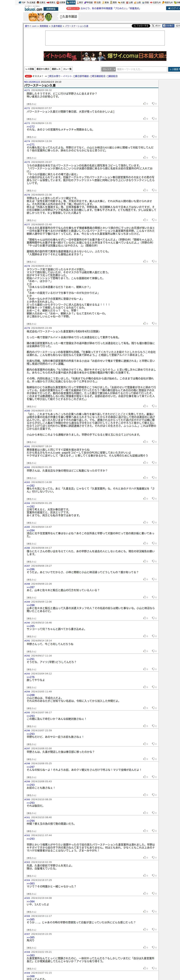Click the >>276 anchor in post #293

click(30, 677)
